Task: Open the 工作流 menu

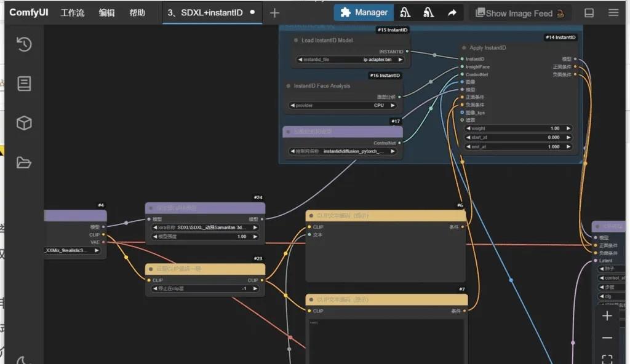Action: tap(73, 13)
